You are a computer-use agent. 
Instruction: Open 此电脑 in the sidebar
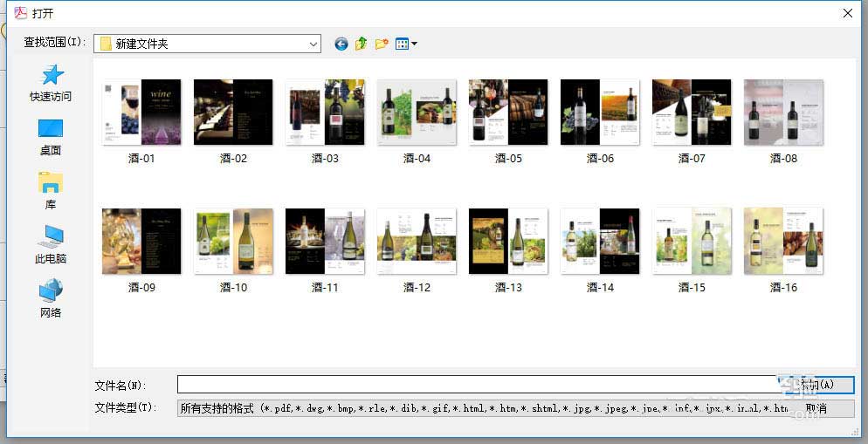point(51,245)
